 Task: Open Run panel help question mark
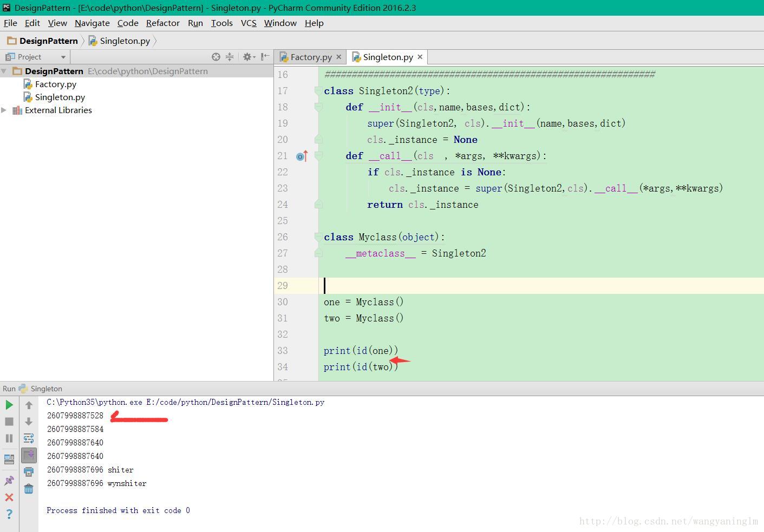pos(9,514)
